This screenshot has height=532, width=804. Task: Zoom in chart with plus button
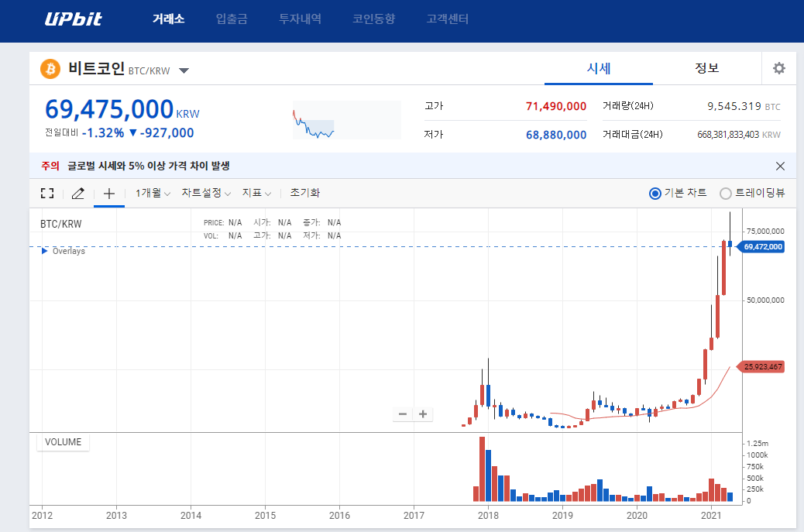click(423, 414)
